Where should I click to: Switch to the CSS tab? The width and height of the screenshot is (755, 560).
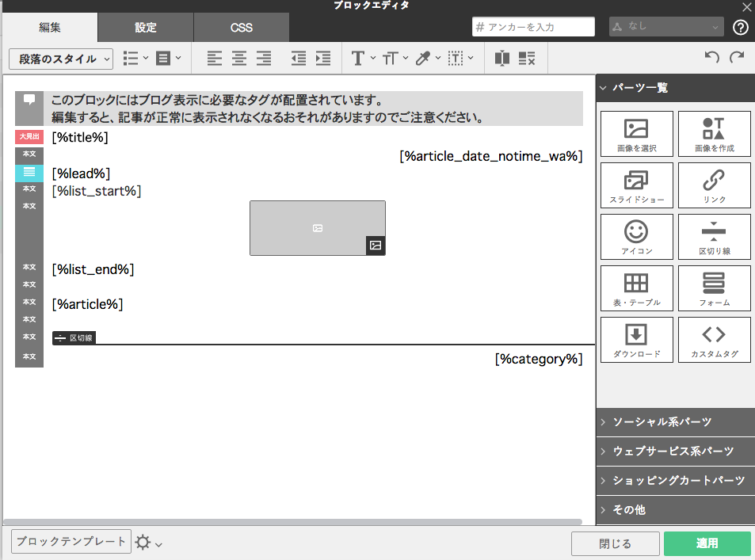(x=241, y=28)
